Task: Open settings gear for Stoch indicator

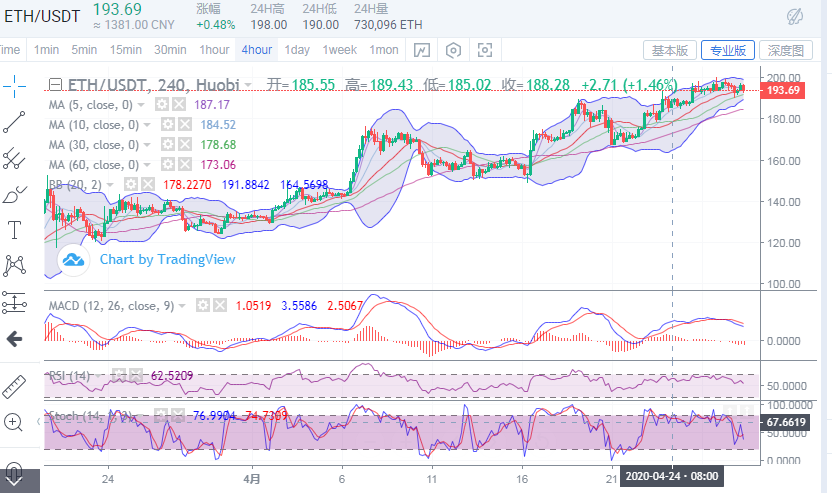Action: tap(161, 415)
